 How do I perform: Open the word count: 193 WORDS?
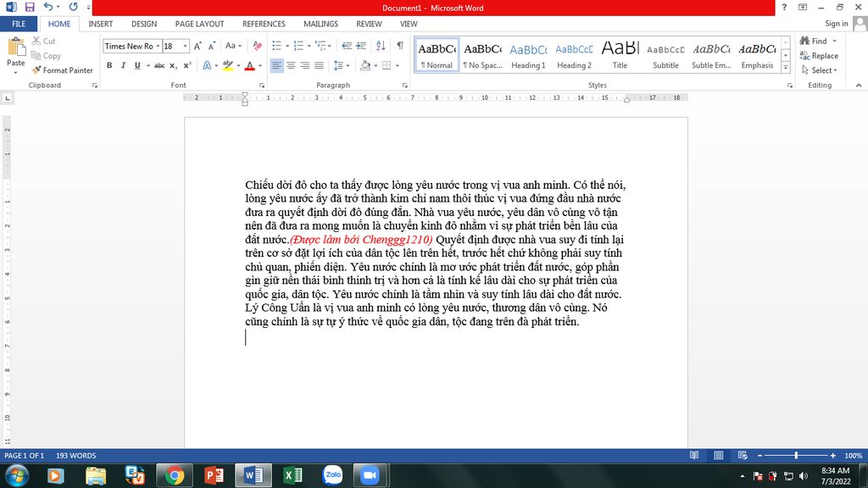click(x=75, y=455)
